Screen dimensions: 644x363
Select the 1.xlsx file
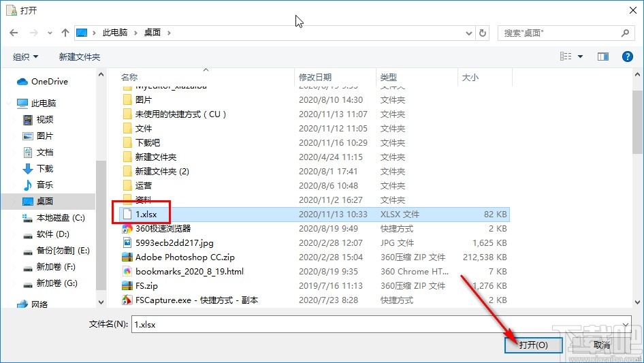click(x=315, y=214)
